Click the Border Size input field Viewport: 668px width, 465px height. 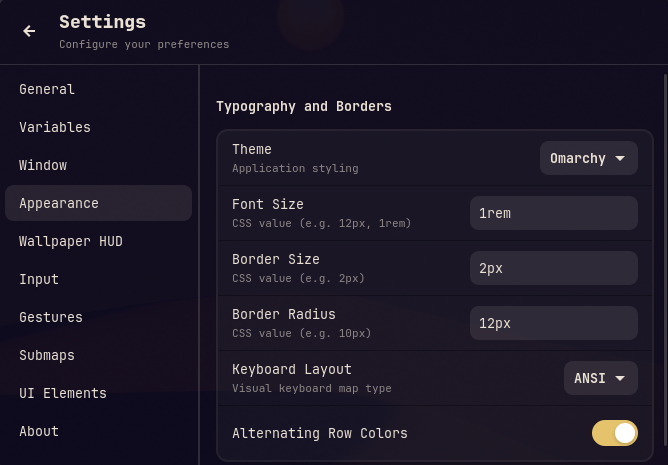[553, 268]
